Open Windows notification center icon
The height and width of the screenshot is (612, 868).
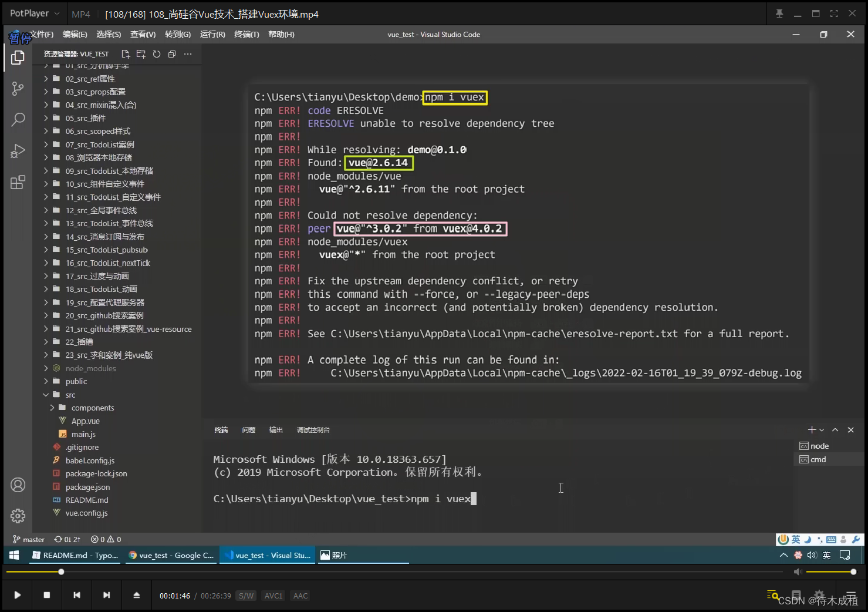tap(845, 555)
